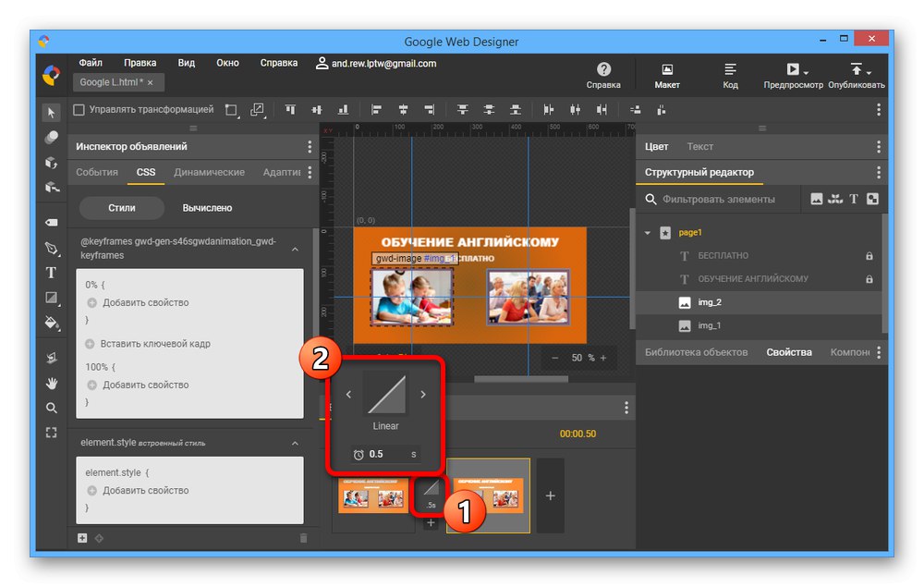This screenshot has width=924, height=587.
Task: Select the Text tool in left toolbar
Action: (52, 273)
